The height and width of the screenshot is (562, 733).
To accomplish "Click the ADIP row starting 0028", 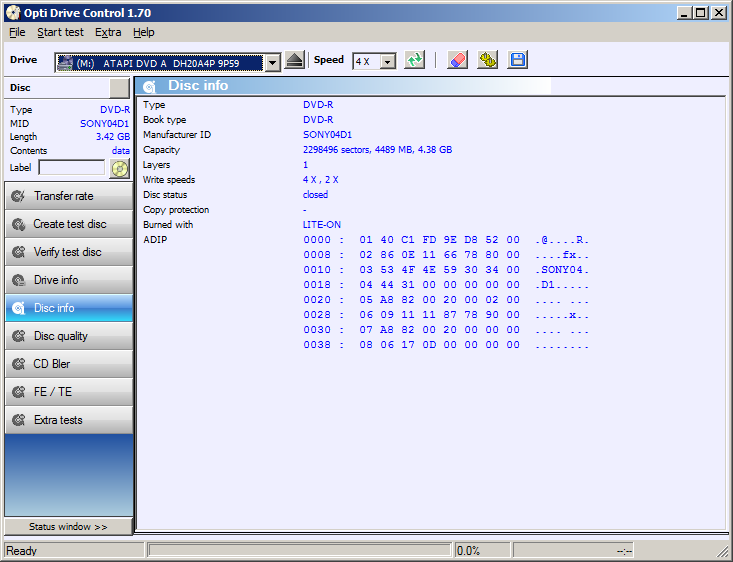I will coord(446,315).
